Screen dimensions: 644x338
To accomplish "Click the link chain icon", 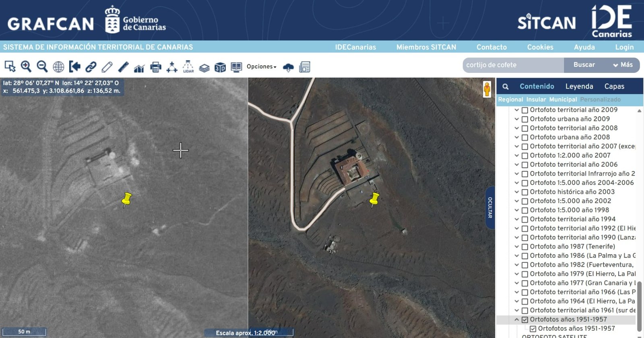I will 91,67.
